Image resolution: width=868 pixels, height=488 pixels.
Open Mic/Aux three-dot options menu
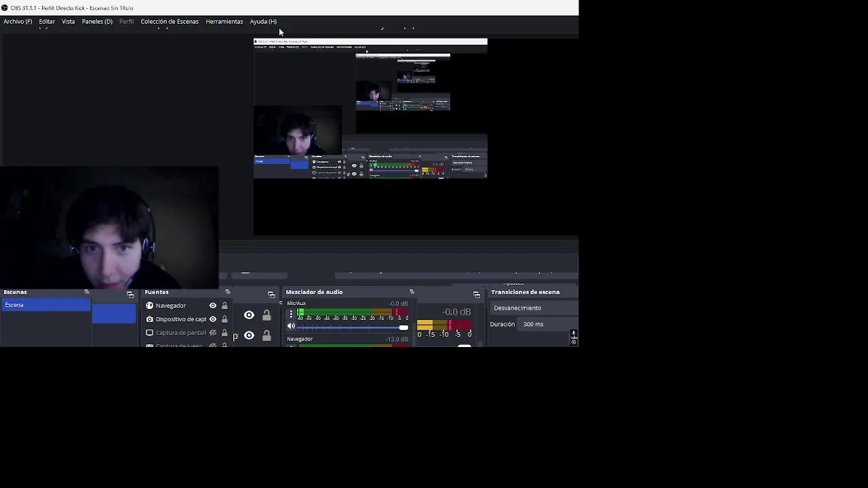[x=292, y=314]
